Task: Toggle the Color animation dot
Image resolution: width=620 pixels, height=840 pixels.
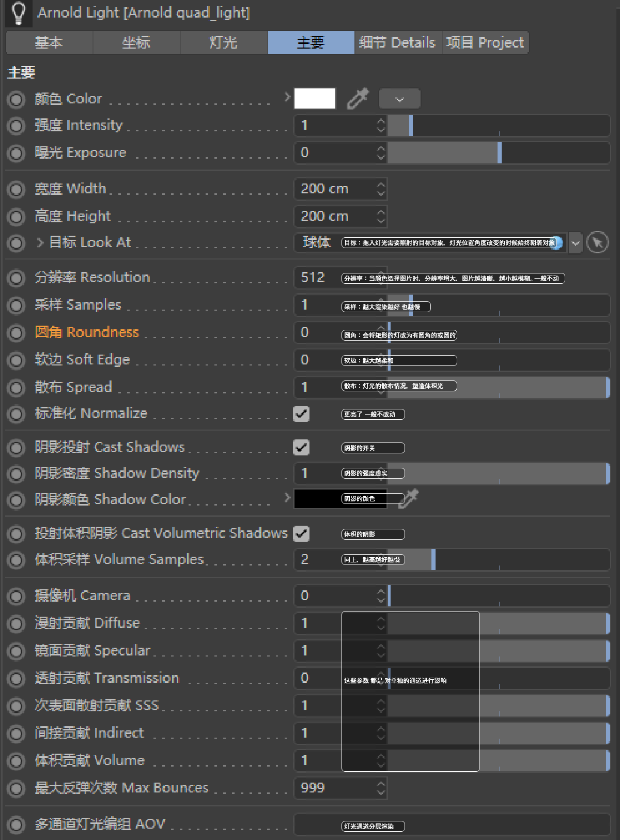Action: click(16, 99)
